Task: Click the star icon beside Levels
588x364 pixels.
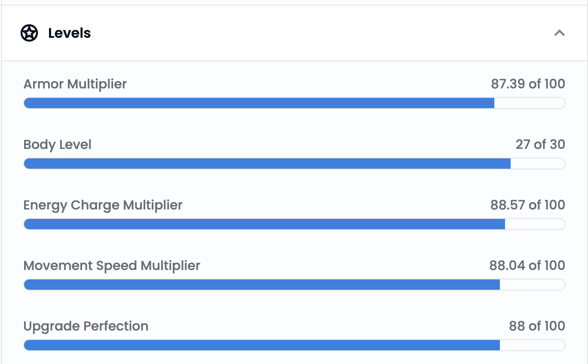Action: pyautogui.click(x=29, y=33)
